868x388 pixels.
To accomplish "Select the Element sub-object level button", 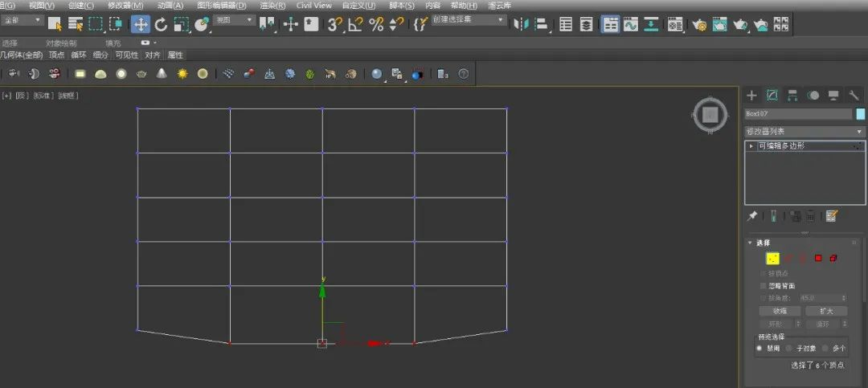I will pyautogui.click(x=833, y=258).
